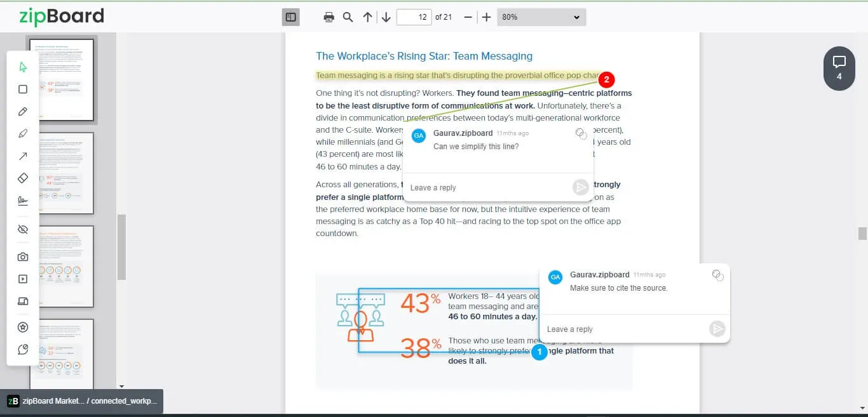Select the first page thumbnail
This screenshot has width=868, height=417.
[61, 80]
